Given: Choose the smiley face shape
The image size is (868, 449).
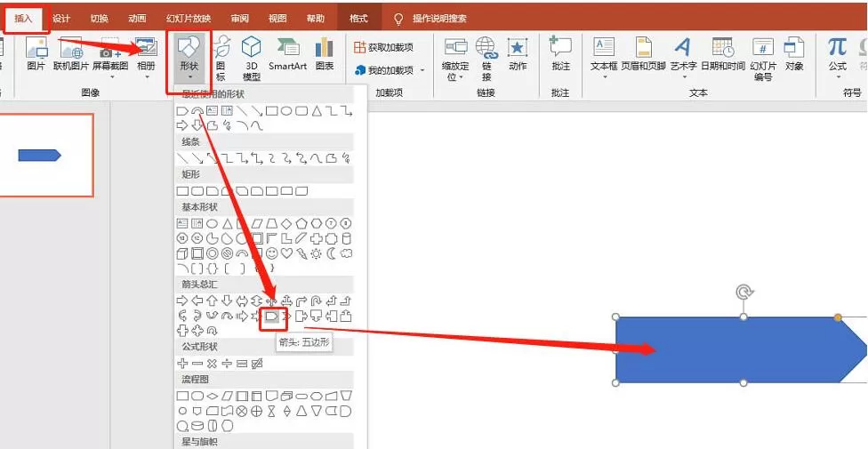Looking at the screenshot, I should (x=271, y=253).
